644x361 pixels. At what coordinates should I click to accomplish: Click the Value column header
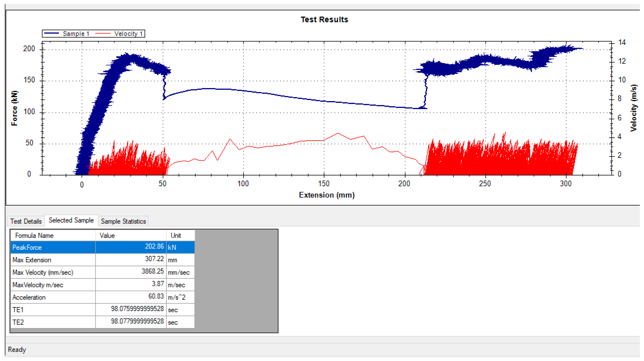107,236
